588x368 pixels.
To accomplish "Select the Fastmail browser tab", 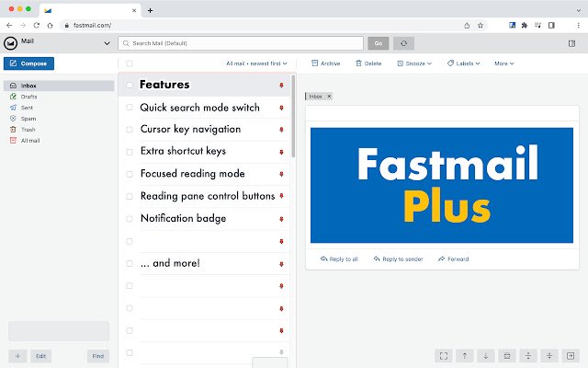I will point(90,10).
